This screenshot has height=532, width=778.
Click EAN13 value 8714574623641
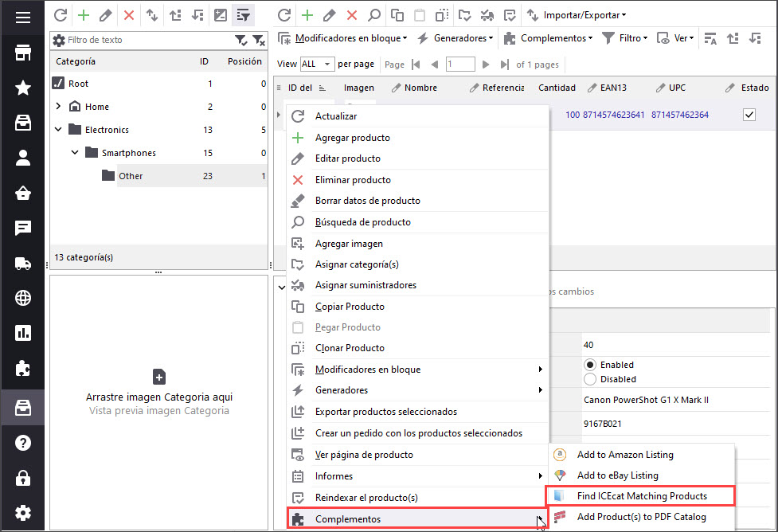click(613, 115)
